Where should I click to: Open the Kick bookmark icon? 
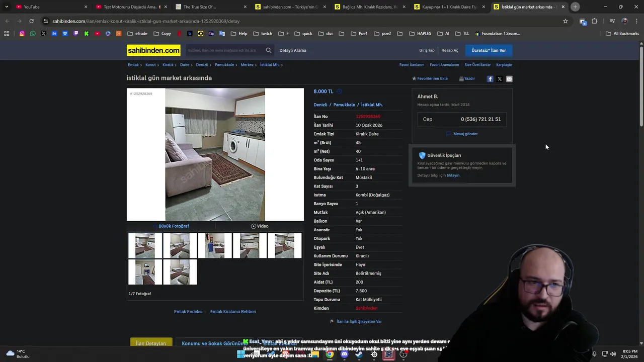tap(87, 34)
